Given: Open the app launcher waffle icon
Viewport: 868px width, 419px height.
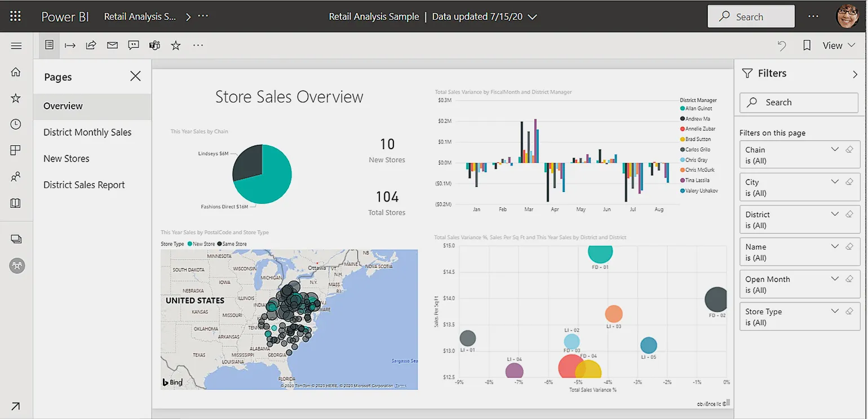Looking at the screenshot, I should click(x=15, y=16).
